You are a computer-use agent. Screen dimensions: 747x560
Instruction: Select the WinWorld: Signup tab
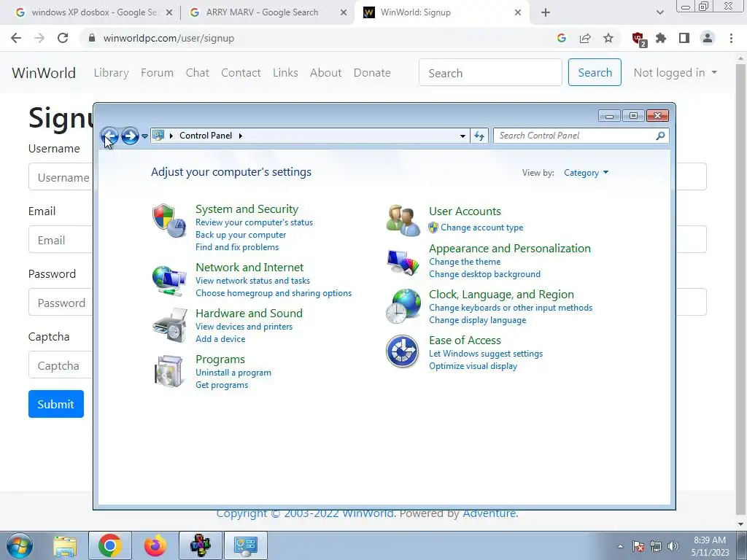coord(441,12)
